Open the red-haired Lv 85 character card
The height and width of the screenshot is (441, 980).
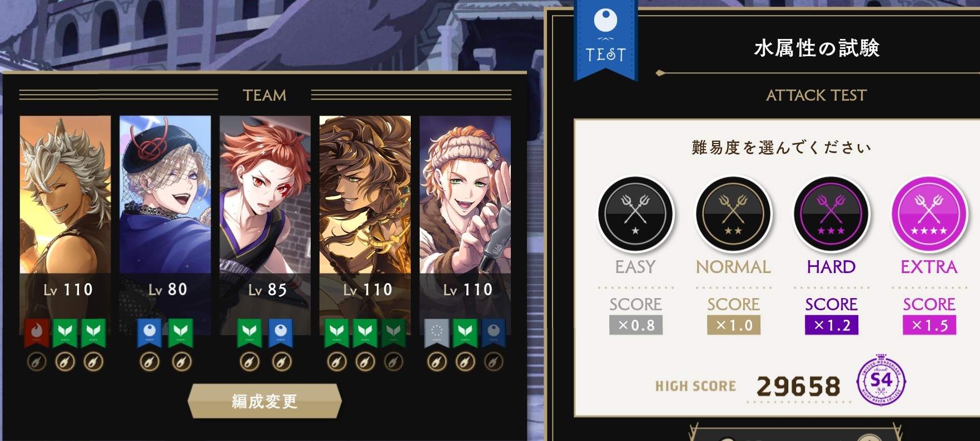[265, 225]
